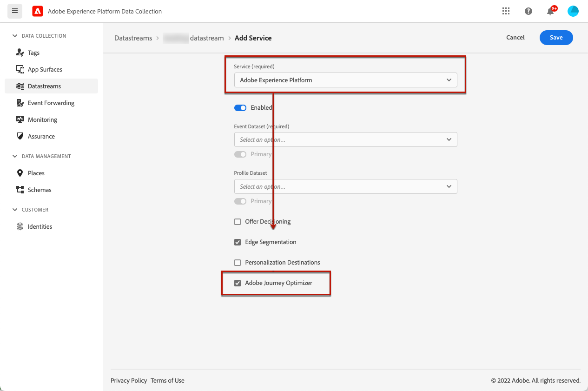Uncheck the Adobe Journey Optimizer checkbox
The height and width of the screenshot is (391, 588).
[x=238, y=283]
